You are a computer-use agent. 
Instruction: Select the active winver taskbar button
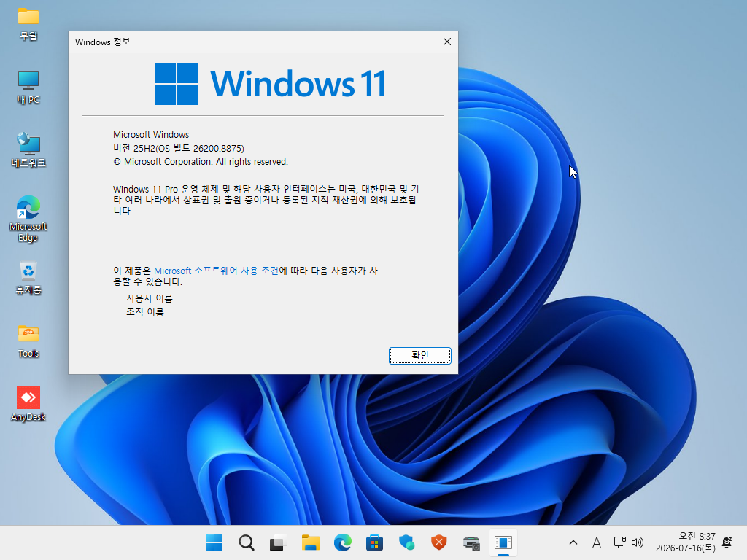[x=503, y=542]
